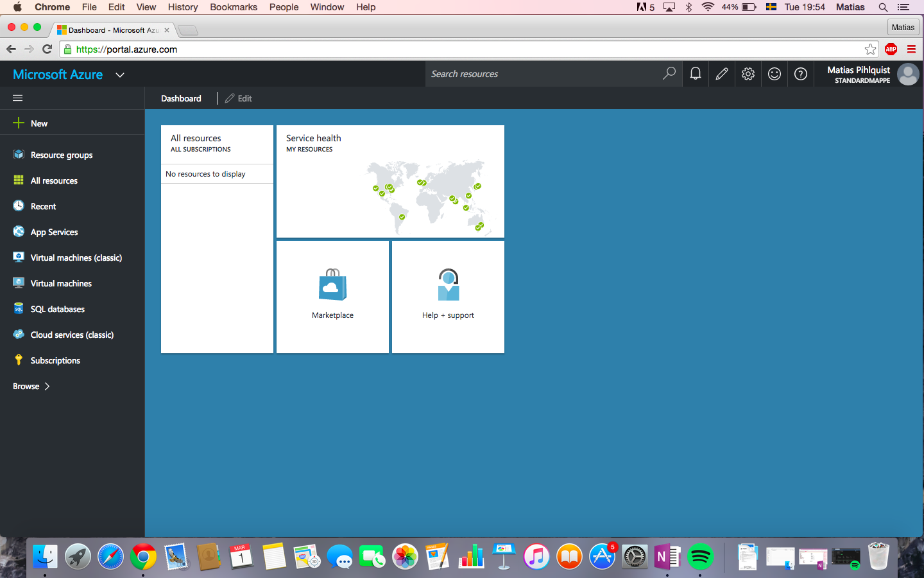924x578 pixels.
Task: Click the Recent clock icon
Action: (19, 206)
